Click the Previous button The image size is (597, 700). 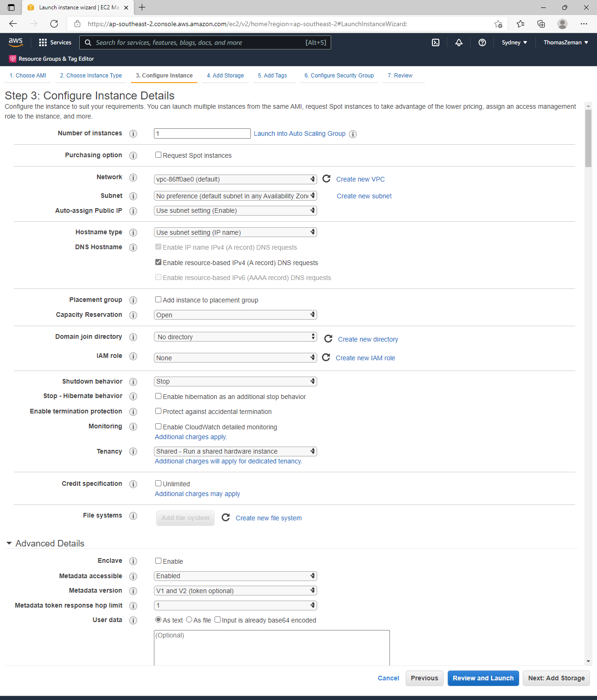[424, 678]
